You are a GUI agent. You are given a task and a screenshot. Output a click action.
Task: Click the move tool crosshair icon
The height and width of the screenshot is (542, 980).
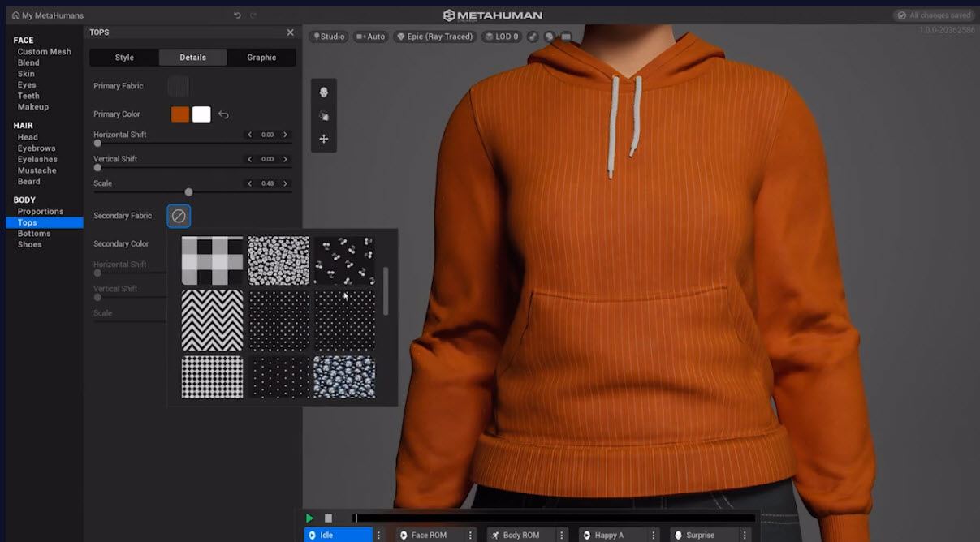coord(323,139)
